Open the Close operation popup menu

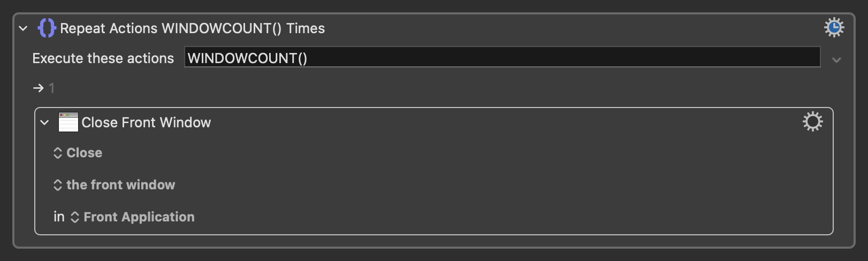84,153
